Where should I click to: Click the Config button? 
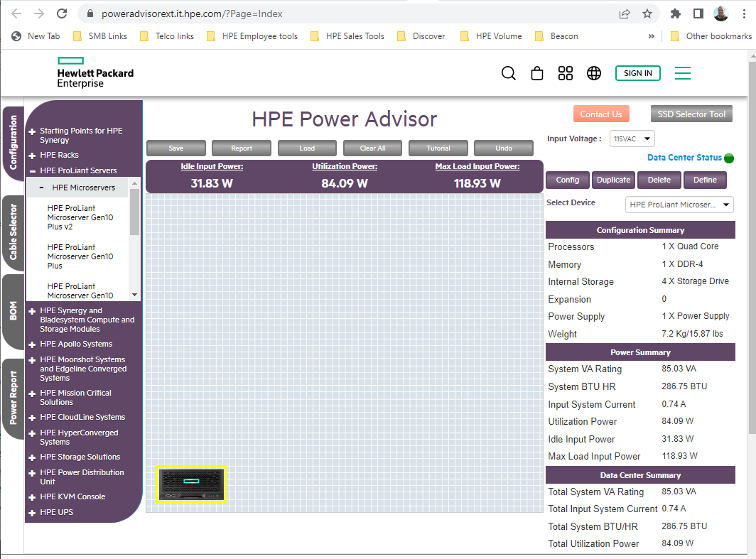[568, 180]
